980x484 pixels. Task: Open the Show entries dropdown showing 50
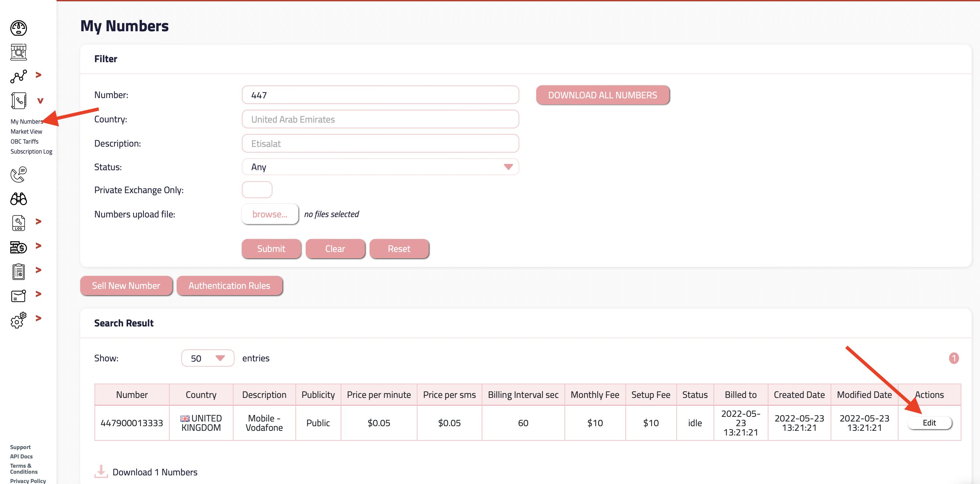click(207, 358)
